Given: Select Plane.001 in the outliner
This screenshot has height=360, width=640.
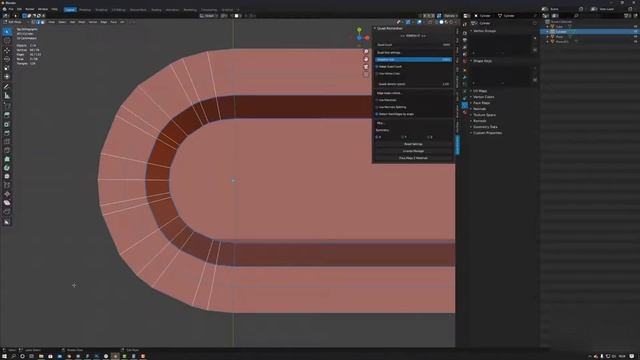Looking at the screenshot, I should (x=562, y=42).
